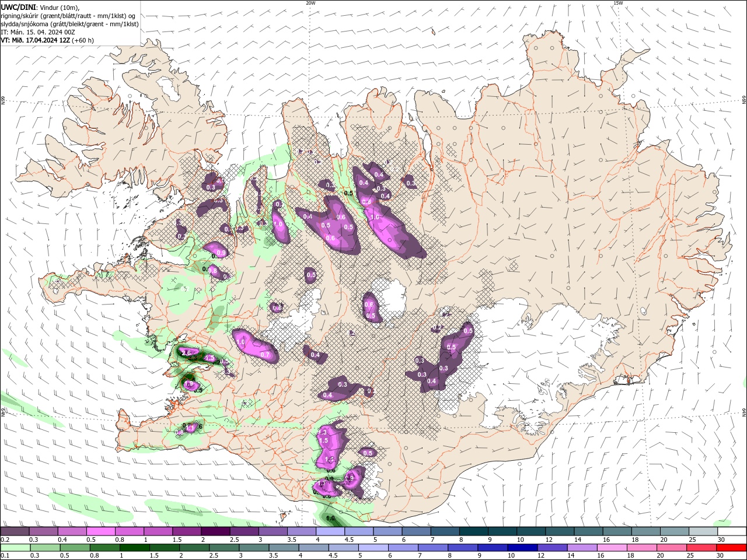Click the '15W' longitude label on the top edge

click(x=618, y=3)
